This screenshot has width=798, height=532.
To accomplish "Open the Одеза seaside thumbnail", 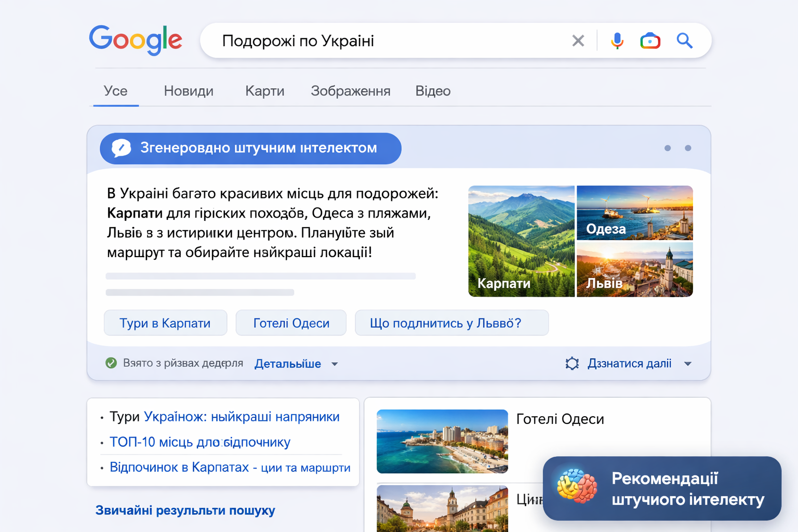I will point(635,212).
